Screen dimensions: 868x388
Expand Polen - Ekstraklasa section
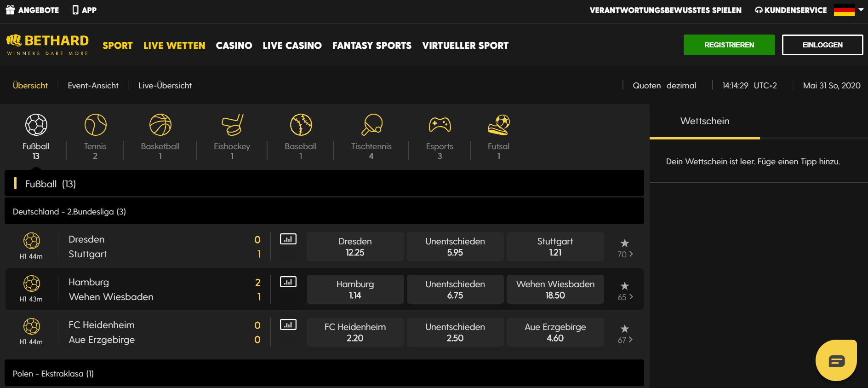(x=324, y=373)
